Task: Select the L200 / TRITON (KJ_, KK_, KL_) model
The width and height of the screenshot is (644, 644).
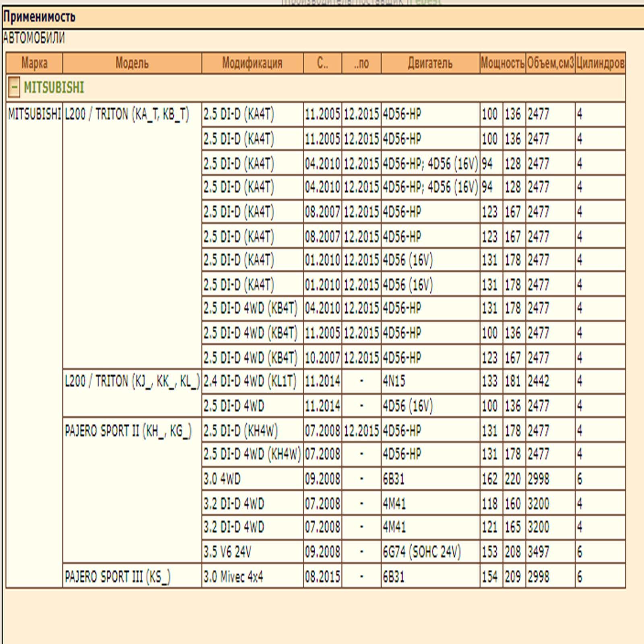Action: click(x=132, y=381)
